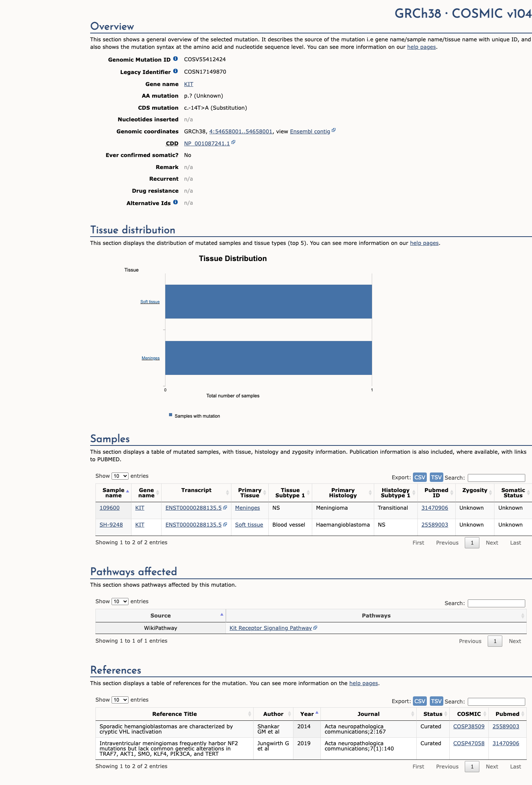Viewport: 532px width, 785px height.
Task: Open Ensembl contig link
Action: click(x=310, y=131)
